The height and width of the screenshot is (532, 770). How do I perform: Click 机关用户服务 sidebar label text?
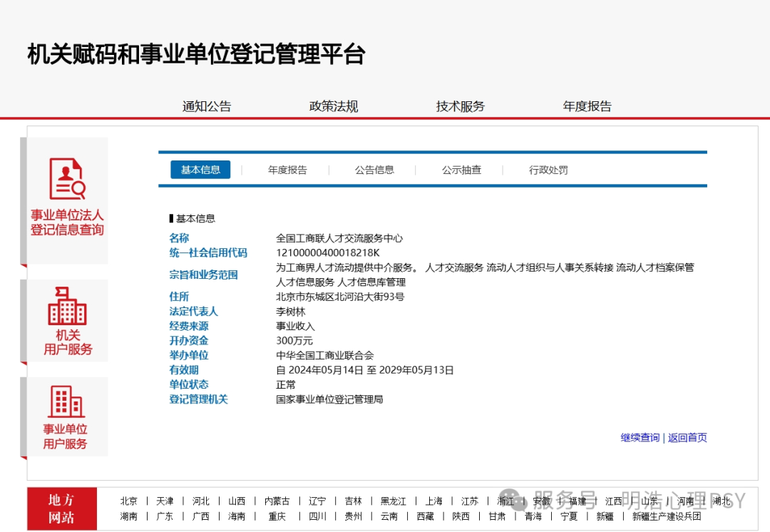(68, 342)
